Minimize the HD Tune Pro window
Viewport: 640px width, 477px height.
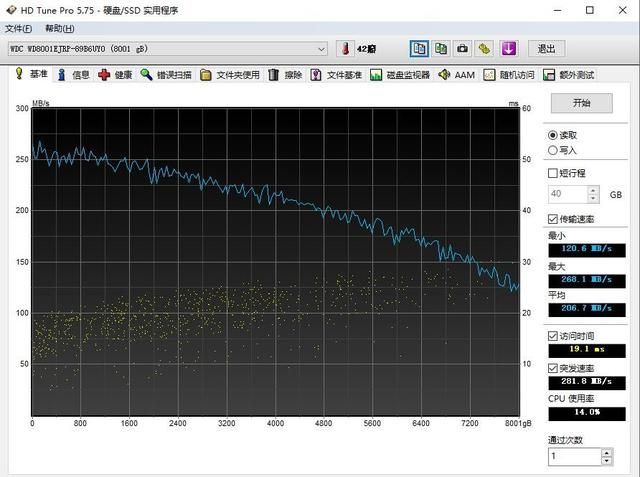[558, 10]
